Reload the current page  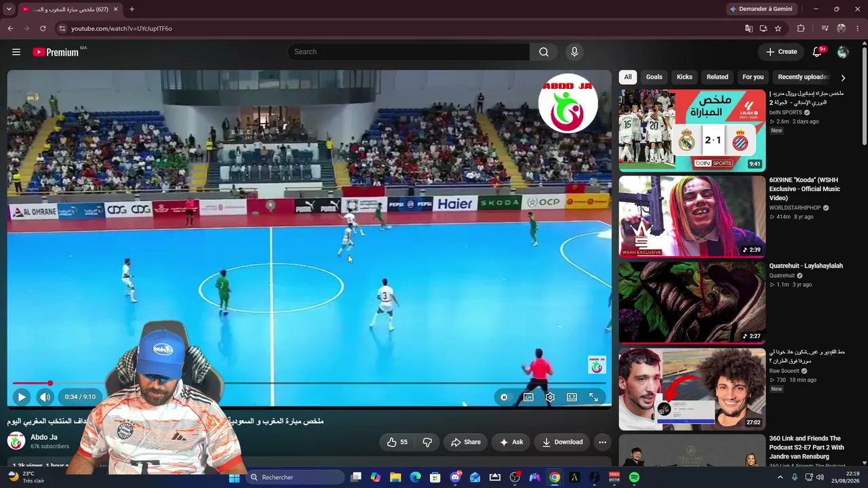tap(43, 28)
